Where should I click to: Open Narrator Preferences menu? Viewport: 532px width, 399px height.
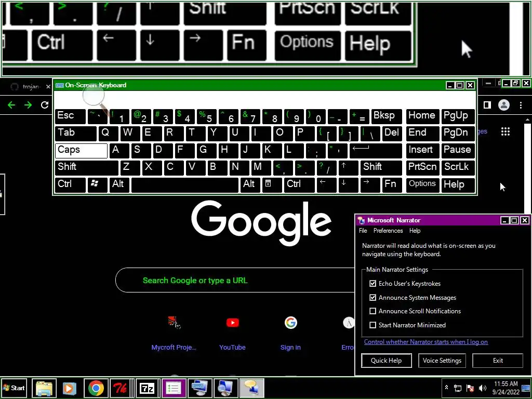coord(388,231)
